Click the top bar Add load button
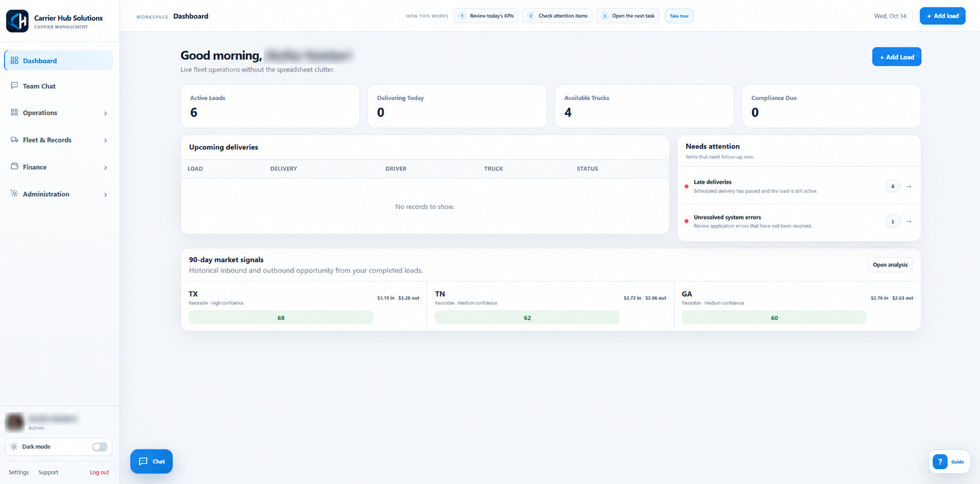 [x=943, y=16]
